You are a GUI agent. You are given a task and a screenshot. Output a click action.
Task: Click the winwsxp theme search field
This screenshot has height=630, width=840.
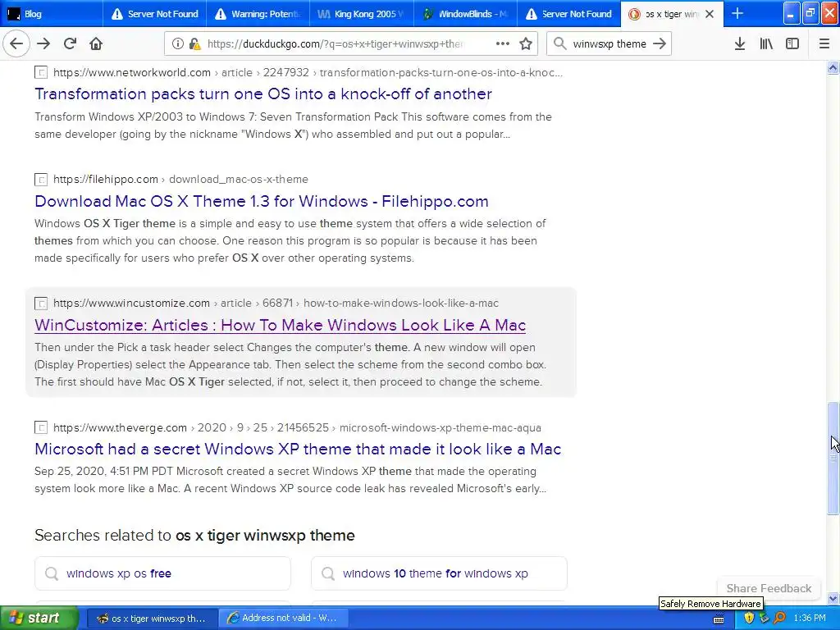click(609, 44)
